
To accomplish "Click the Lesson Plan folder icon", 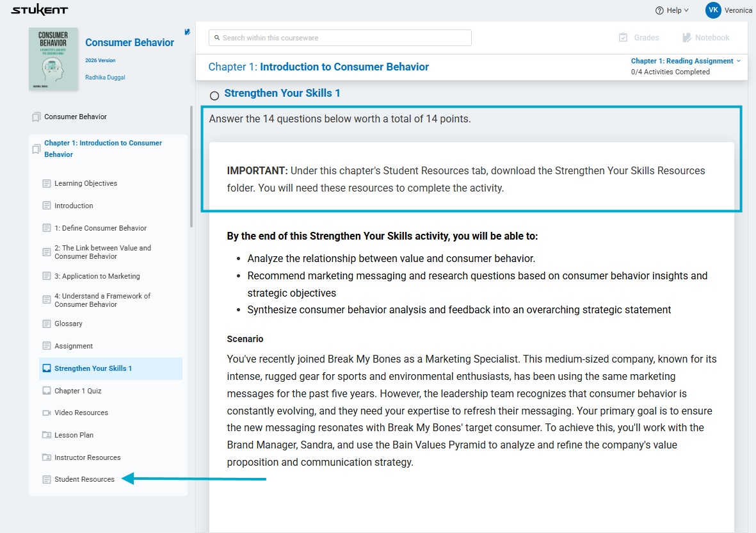I will pos(47,435).
